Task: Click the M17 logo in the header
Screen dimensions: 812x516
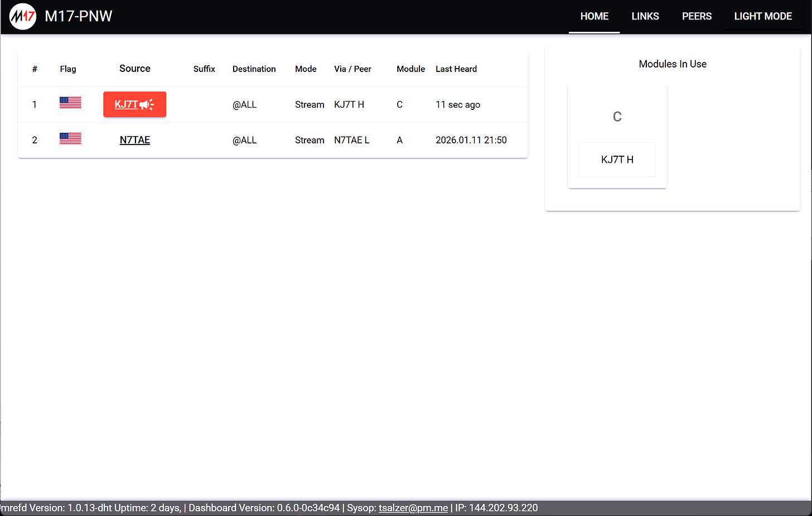Action: [22, 16]
